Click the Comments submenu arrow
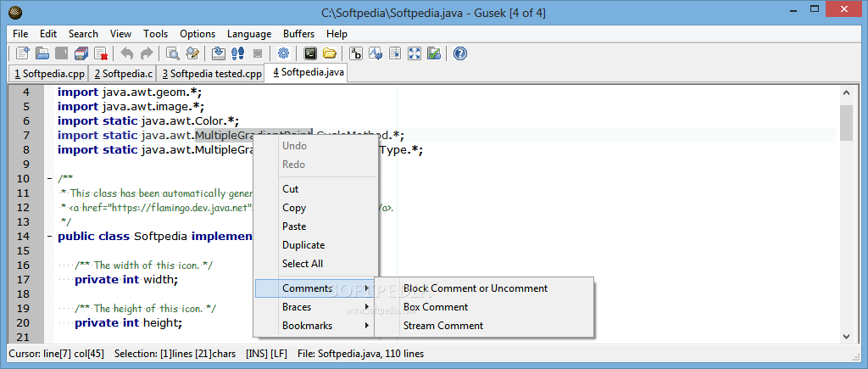The height and width of the screenshot is (369, 868). click(x=367, y=288)
